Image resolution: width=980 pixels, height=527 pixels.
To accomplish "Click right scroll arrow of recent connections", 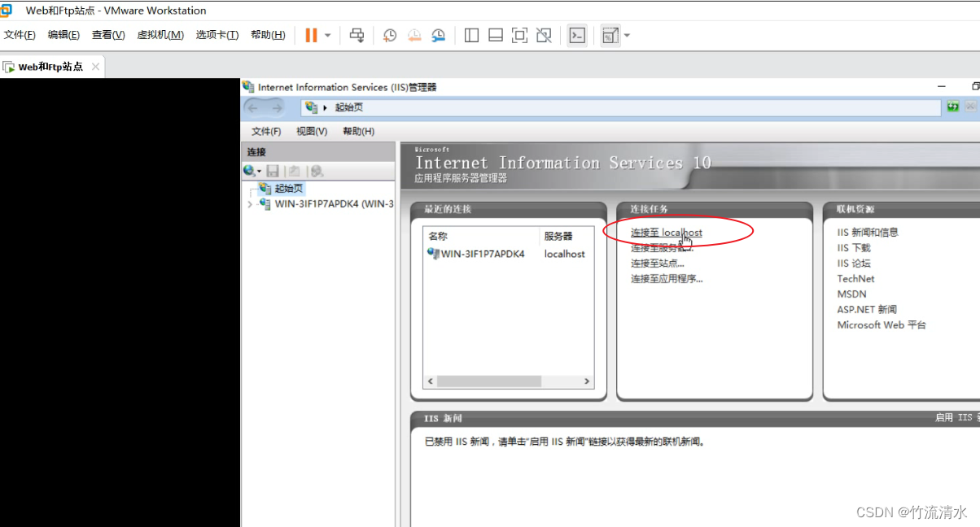I will pyautogui.click(x=587, y=381).
